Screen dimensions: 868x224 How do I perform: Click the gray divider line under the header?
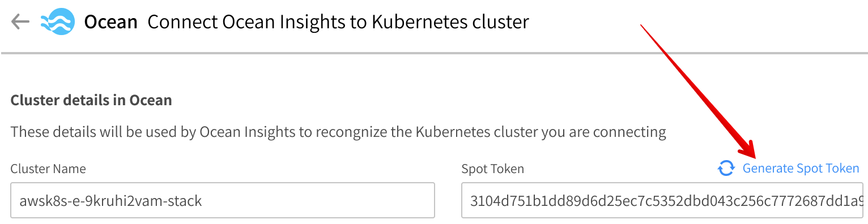pos(434,53)
